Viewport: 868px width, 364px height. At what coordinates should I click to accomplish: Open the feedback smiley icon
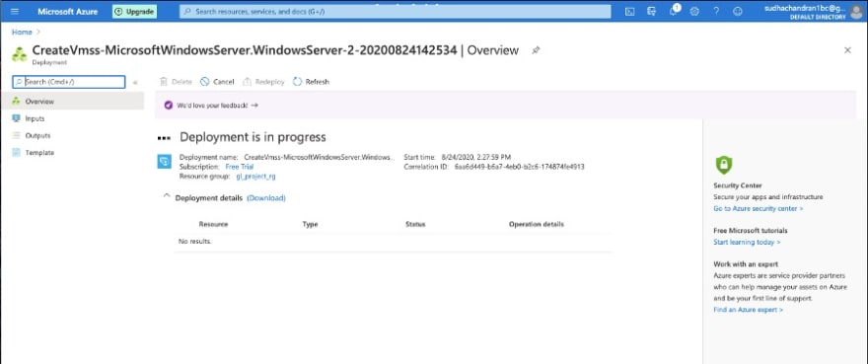click(737, 11)
